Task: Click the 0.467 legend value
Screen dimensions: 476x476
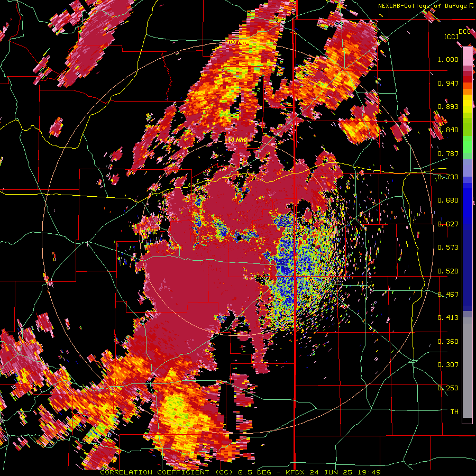Action: coord(448,295)
